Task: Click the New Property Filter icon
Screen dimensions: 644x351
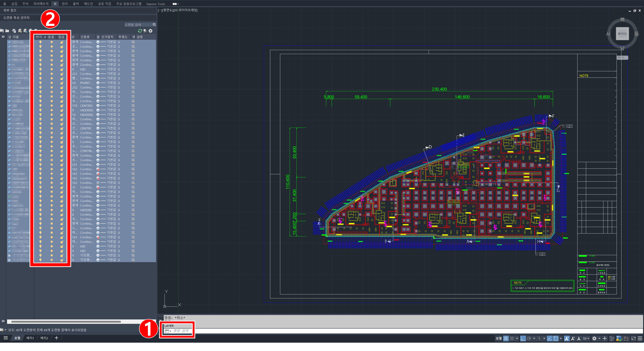Action: [2, 31]
